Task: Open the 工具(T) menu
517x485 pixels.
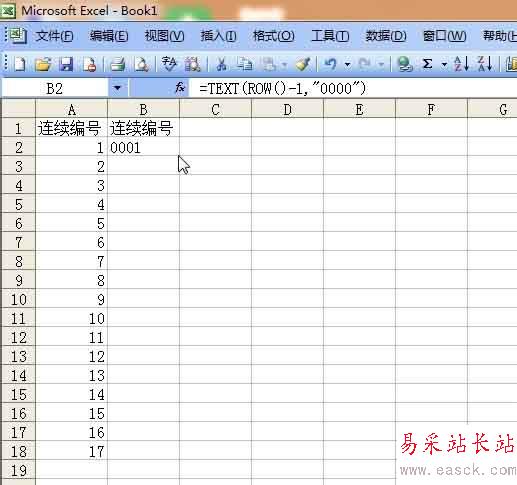Action: [x=330, y=36]
